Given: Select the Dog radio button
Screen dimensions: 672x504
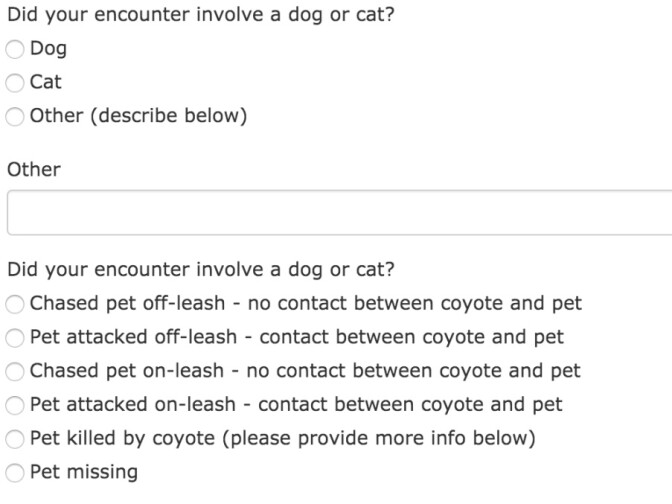Looking at the screenshot, I should 16,48.
